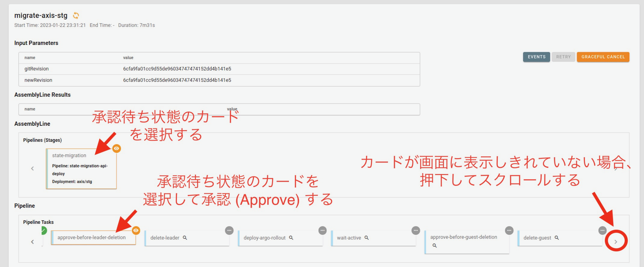The width and height of the screenshot is (644, 267).
Task: Click orange eye badge on approve-before-leader-deletion card
Action: tap(136, 231)
